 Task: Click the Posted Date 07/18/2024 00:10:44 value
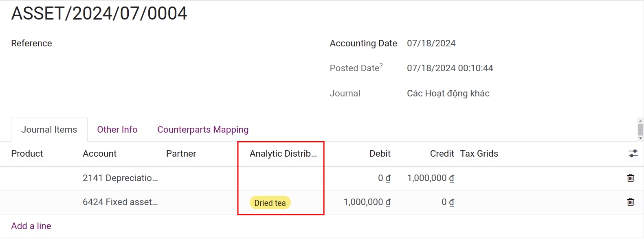tap(450, 68)
